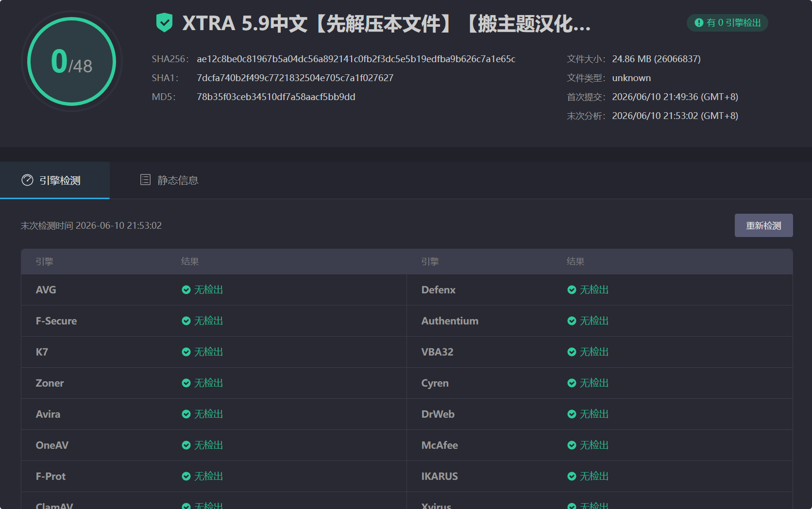This screenshot has height=509, width=812.
Task: Open the 静态信息 tab
Action: pyautogui.click(x=169, y=180)
